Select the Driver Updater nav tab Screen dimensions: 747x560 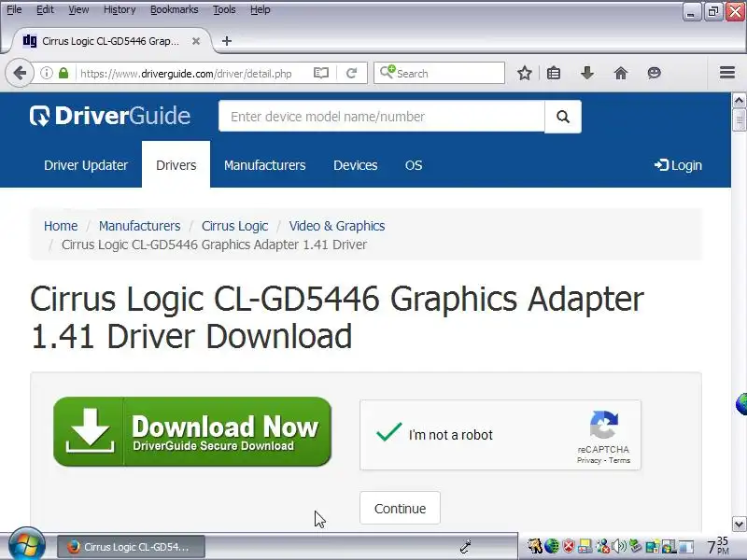(86, 165)
